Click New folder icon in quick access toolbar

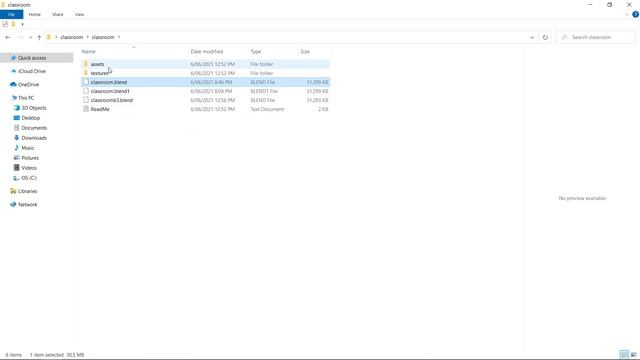(x=13, y=24)
